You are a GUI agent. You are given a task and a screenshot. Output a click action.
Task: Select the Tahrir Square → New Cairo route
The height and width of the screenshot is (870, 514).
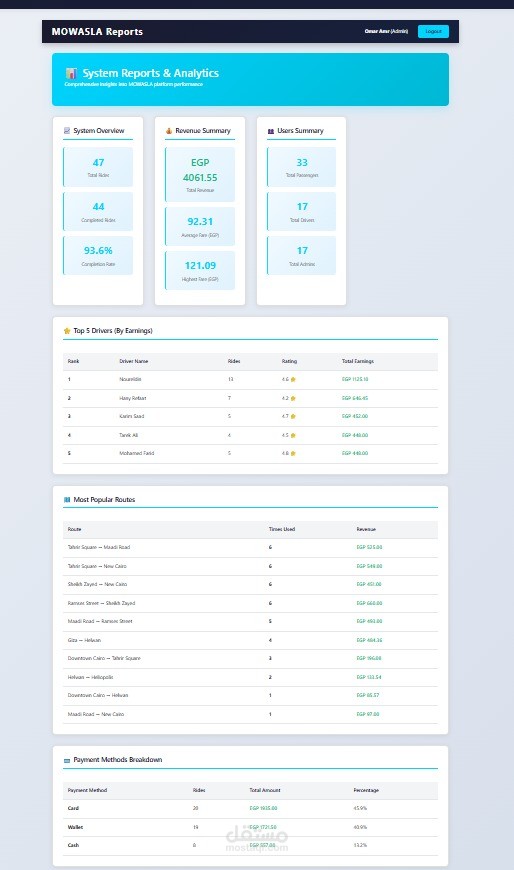pos(97,566)
